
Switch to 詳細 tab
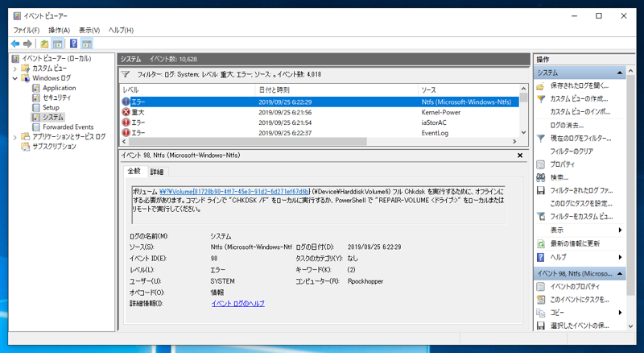pyautogui.click(x=156, y=172)
